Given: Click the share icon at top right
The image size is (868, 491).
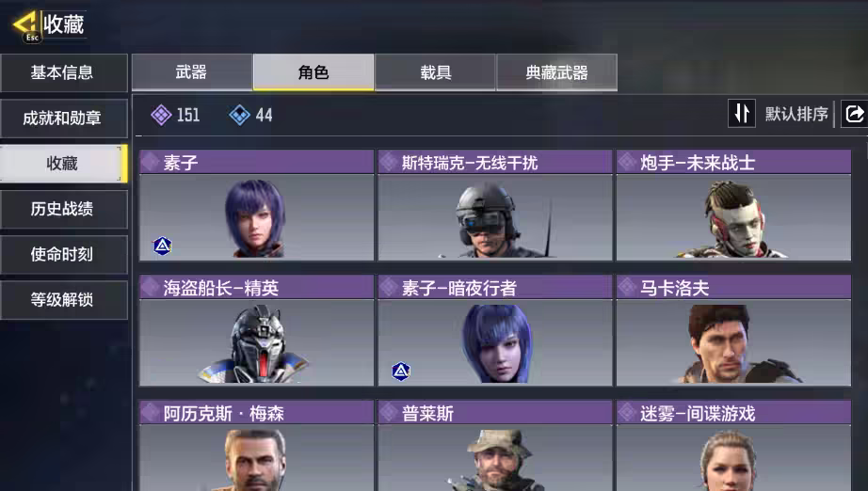Looking at the screenshot, I should pyautogui.click(x=854, y=114).
